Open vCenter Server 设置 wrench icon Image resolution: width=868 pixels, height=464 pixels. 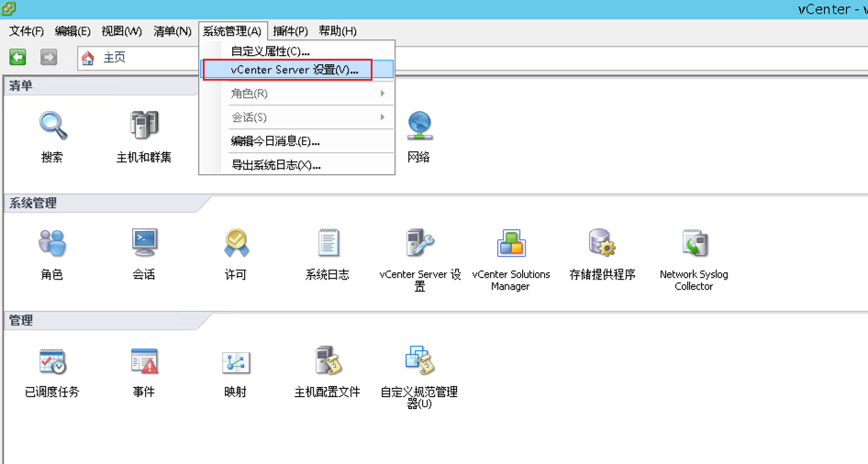420,243
